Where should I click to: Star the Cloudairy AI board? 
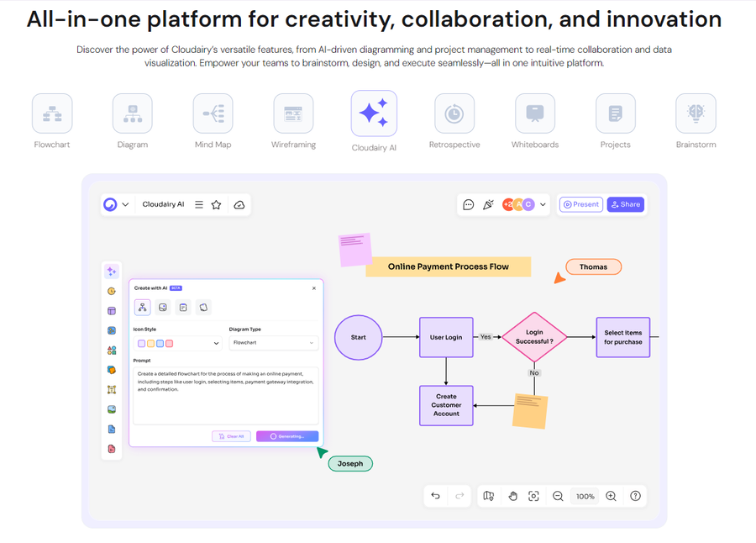pyautogui.click(x=217, y=204)
